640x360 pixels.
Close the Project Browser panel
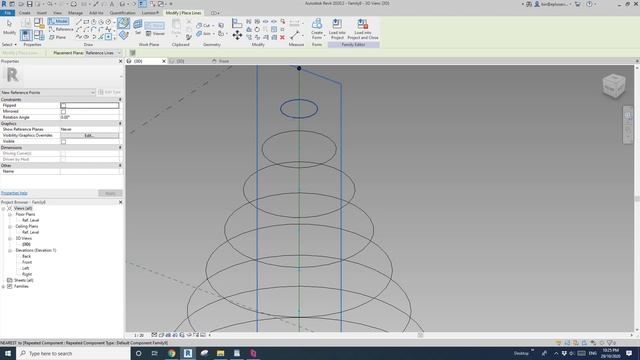pyautogui.click(x=120, y=202)
